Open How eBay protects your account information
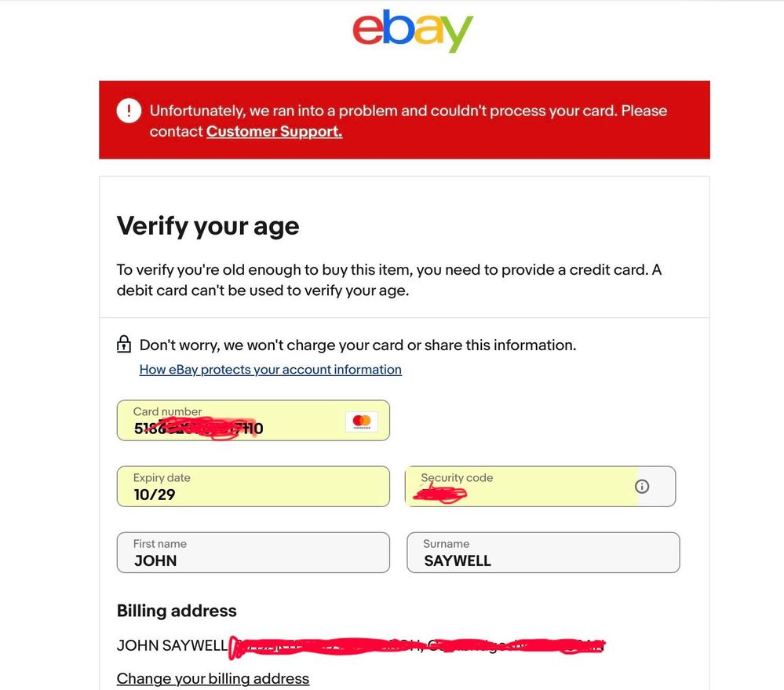 click(270, 370)
